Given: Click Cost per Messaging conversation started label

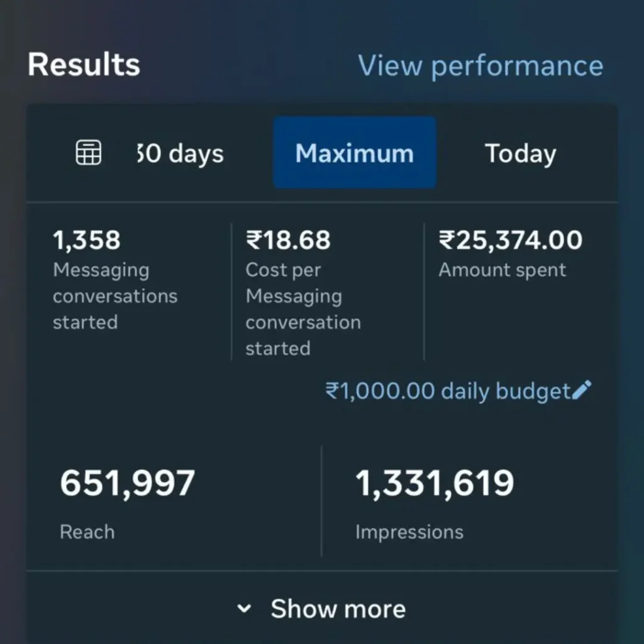Looking at the screenshot, I should point(303,309).
